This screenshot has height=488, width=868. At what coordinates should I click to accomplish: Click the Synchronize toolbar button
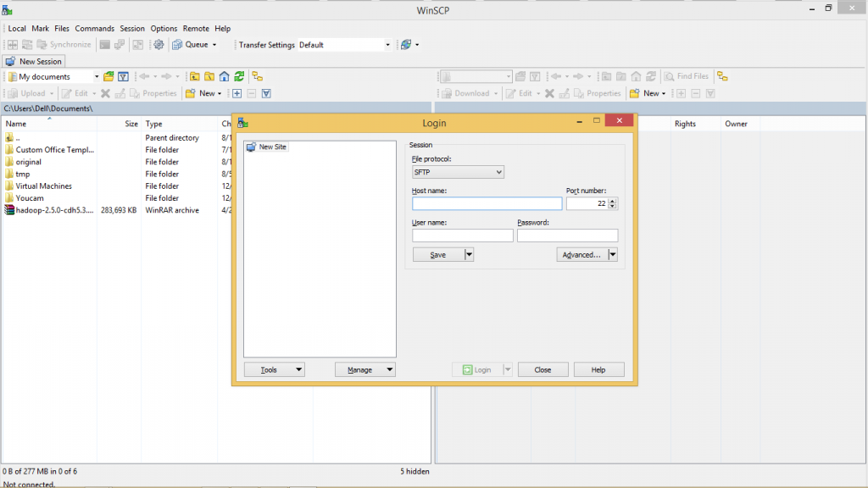pos(64,45)
